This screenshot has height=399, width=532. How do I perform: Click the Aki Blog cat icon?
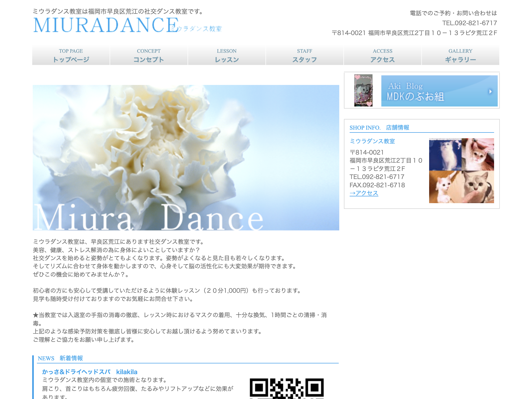click(x=363, y=91)
